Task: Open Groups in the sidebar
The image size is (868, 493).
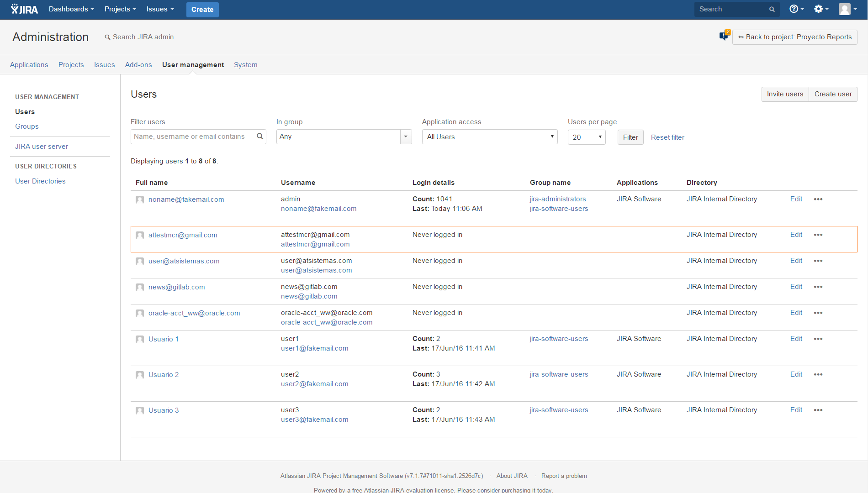Action: 26,126
